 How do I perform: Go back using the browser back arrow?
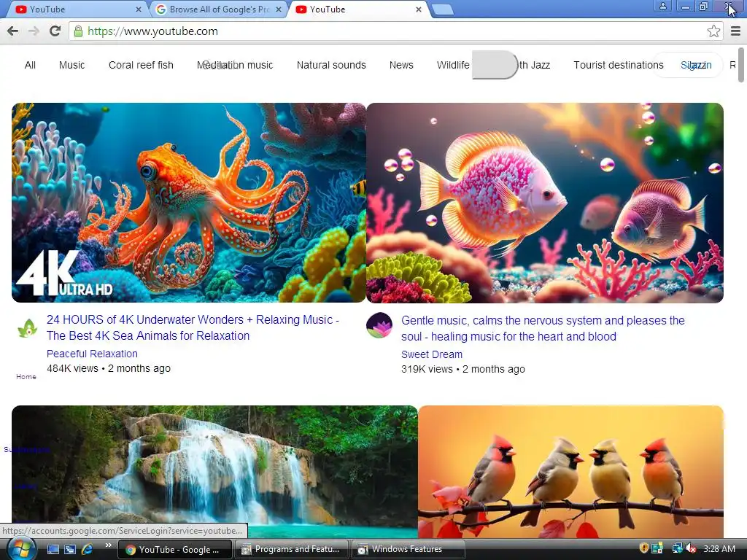click(x=13, y=31)
